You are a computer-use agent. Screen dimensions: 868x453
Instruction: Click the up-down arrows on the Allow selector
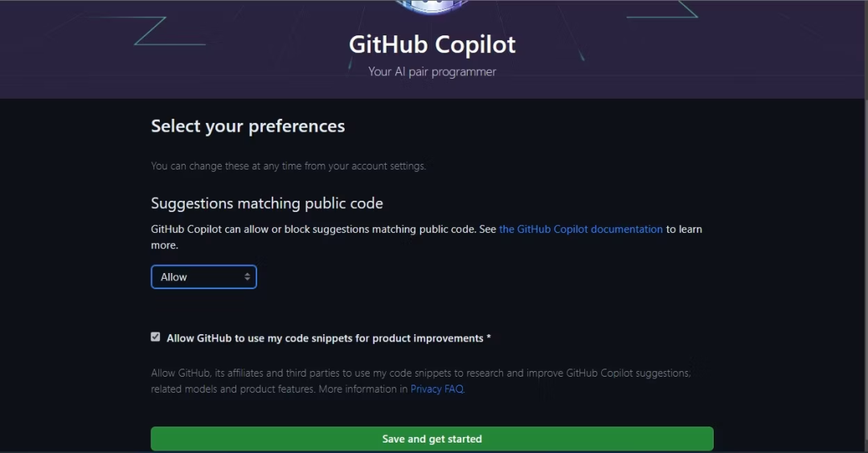pos(248,277)
